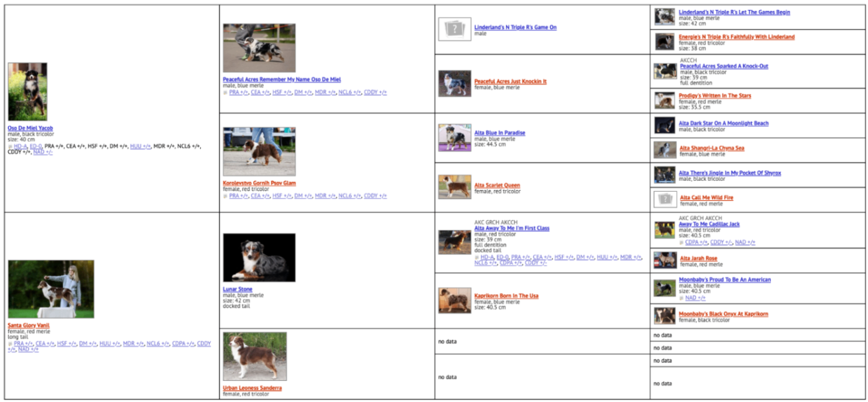868x402 pixels.
Task: Open Moonbaby's Black Onyx At Kaprikorn link
Action: click(723, 314)
